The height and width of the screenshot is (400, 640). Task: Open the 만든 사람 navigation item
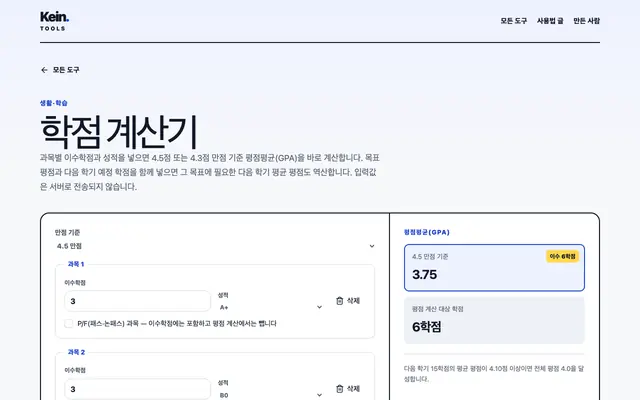coord(587,21)
